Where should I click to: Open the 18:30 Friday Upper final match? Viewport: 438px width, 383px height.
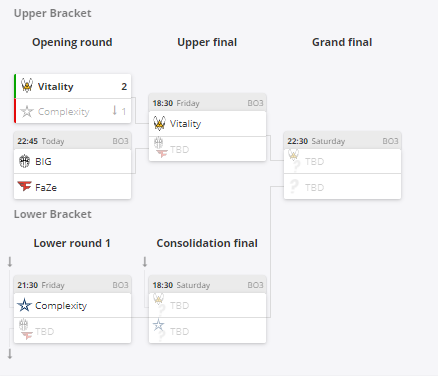tap(207, 103)
